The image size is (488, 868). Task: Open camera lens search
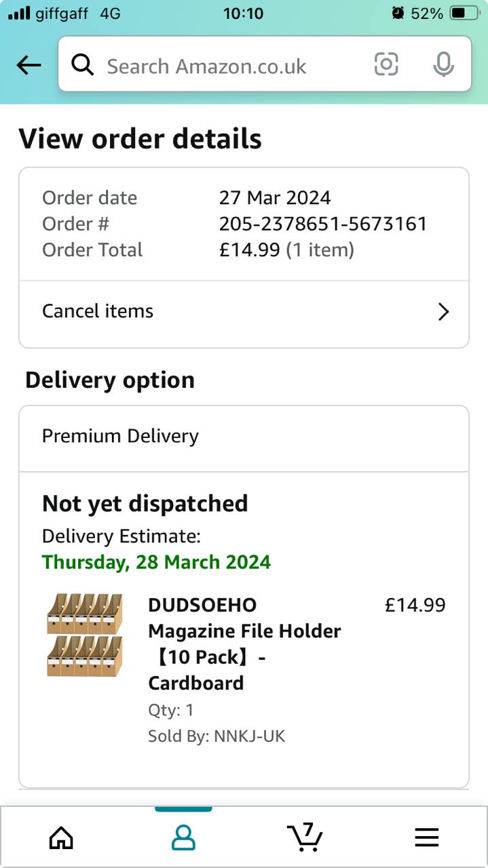click(386, 64)
